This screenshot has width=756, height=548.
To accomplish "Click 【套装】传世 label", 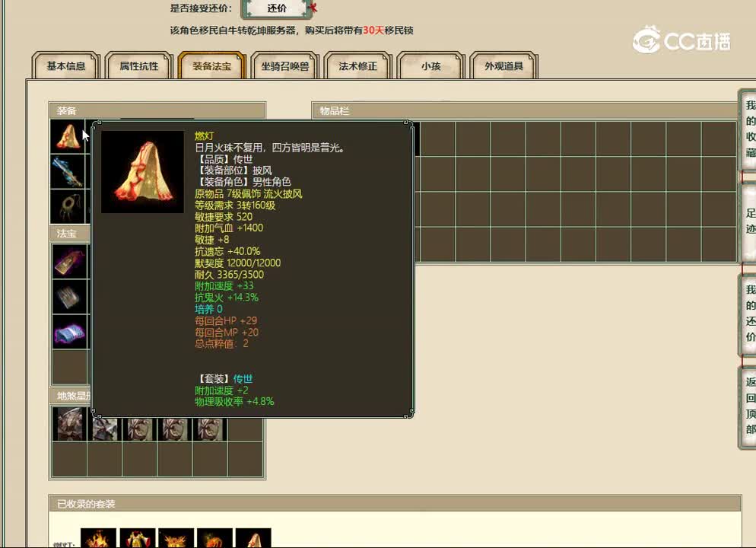I will tap(224, 379).
